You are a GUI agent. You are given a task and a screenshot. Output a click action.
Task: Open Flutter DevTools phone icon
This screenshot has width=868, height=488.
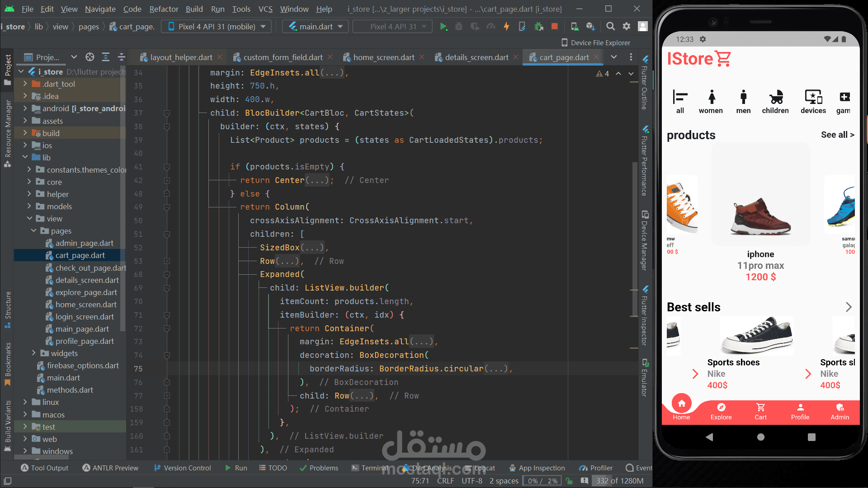pyautogui.click(x=522, y=27)
